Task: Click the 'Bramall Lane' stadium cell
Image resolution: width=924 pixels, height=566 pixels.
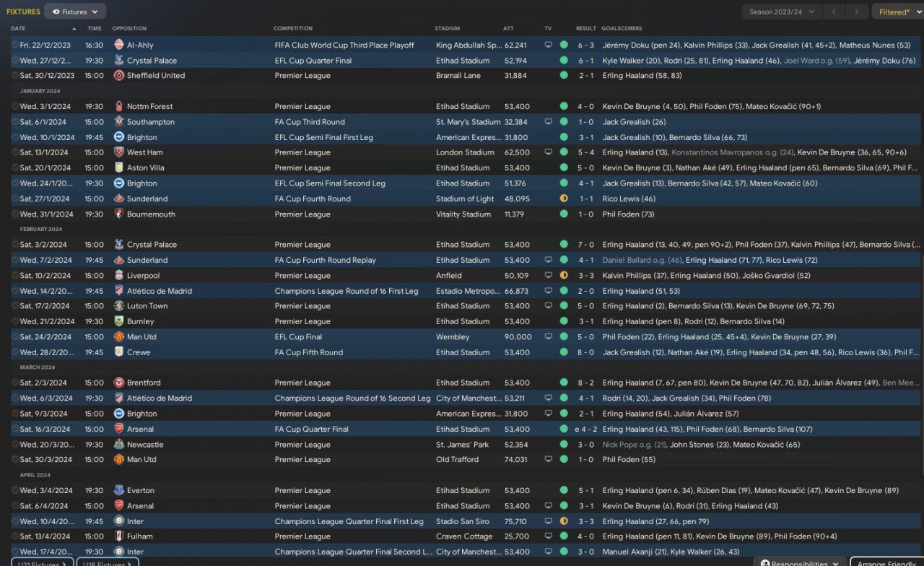Action: (458, 75)
